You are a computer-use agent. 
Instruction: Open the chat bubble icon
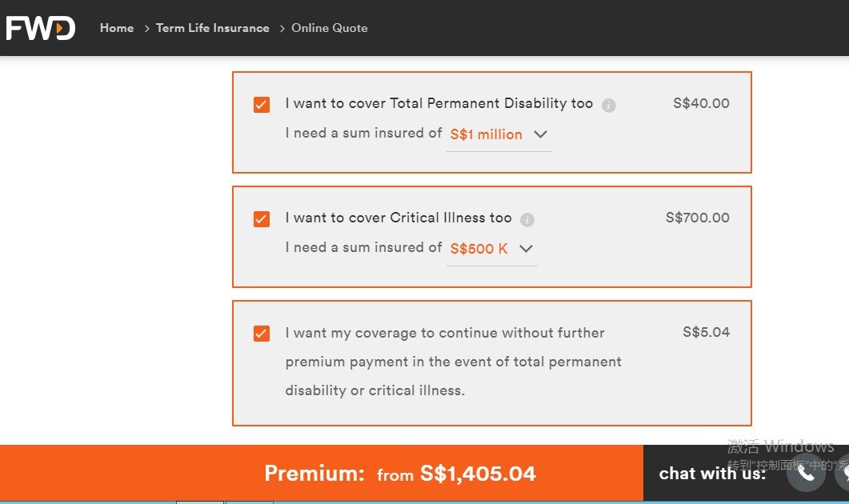(x=843, y=474)
